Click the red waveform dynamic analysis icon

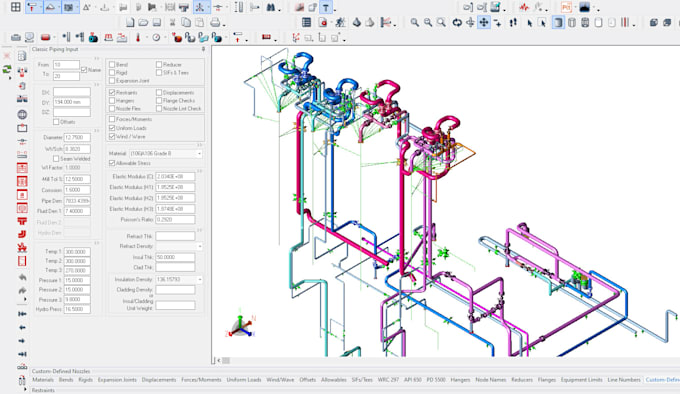524,7
